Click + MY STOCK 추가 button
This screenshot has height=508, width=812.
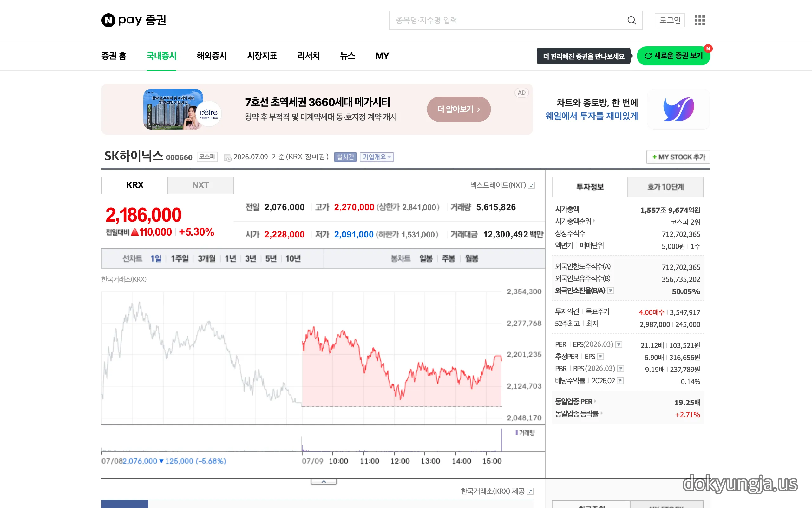pyautogui.click(x=678, y=157)
